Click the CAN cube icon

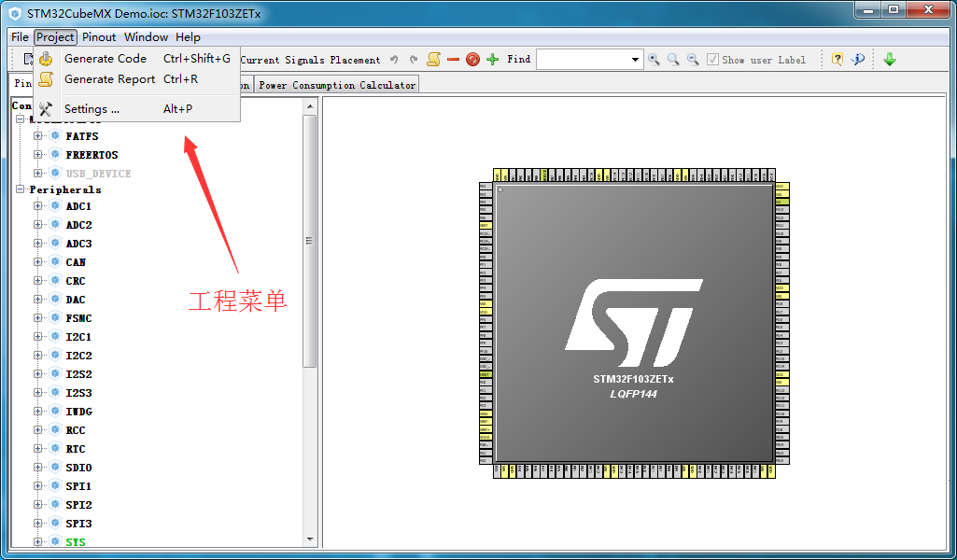(55, 261)
